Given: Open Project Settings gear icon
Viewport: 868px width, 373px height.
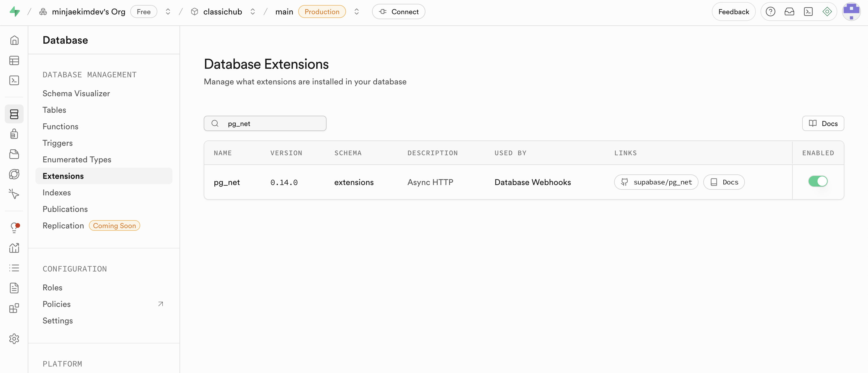Looking at the screenshot, I should point(14,339).
